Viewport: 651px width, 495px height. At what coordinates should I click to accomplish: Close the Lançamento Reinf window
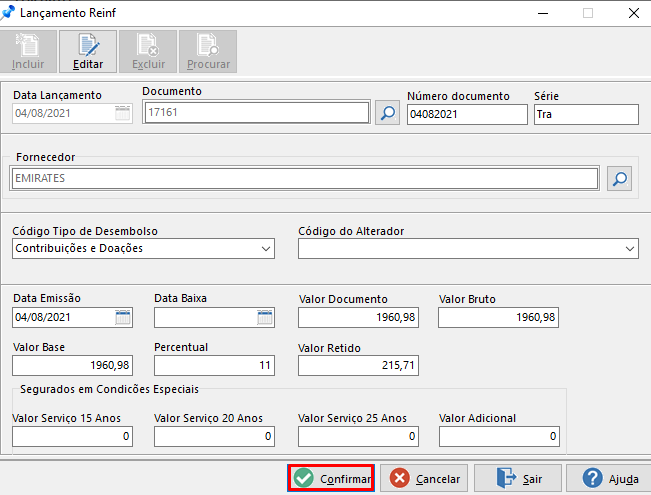pyautogui.click(x=634, y=13)
